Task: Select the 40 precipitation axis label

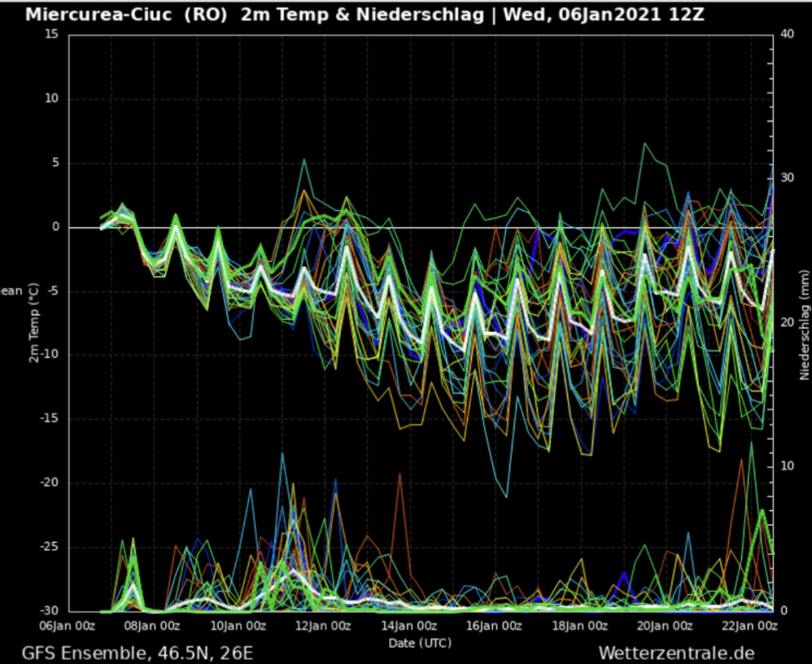Action: (x=786, y=35)
